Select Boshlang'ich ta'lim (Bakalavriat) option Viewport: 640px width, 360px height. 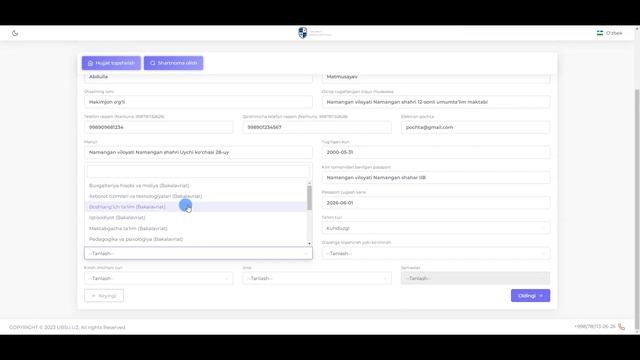[196, 207]
